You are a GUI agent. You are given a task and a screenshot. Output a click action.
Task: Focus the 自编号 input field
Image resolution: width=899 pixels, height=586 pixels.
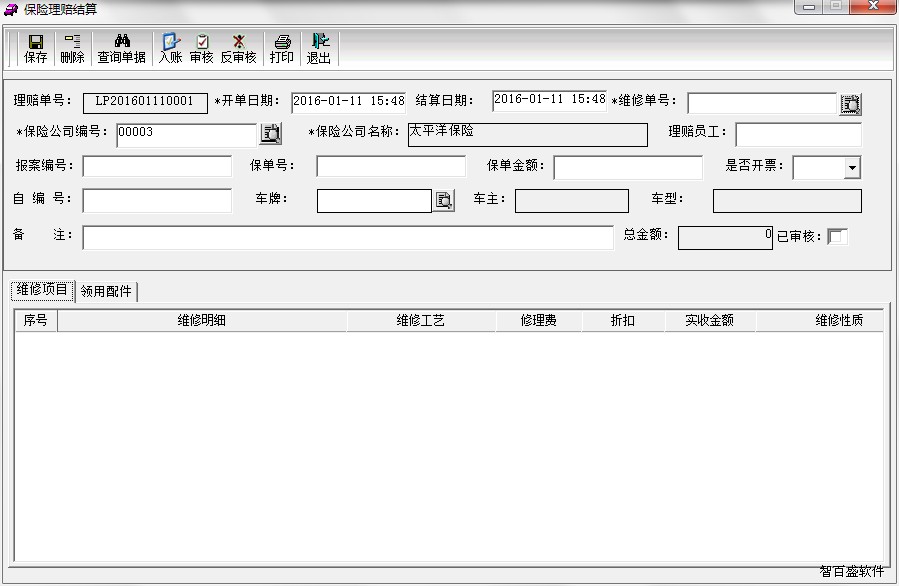point(157,201)
